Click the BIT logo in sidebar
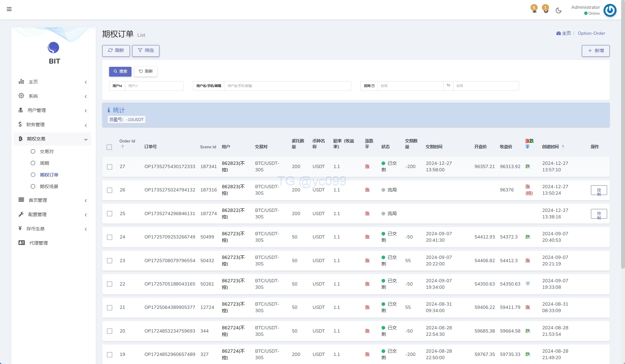 (54, 48)
